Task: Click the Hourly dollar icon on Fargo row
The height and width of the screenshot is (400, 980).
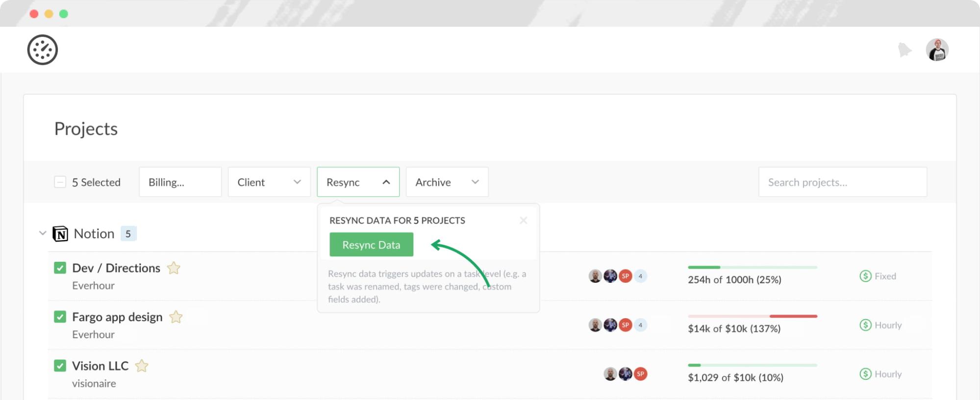Action: (865, 325)
